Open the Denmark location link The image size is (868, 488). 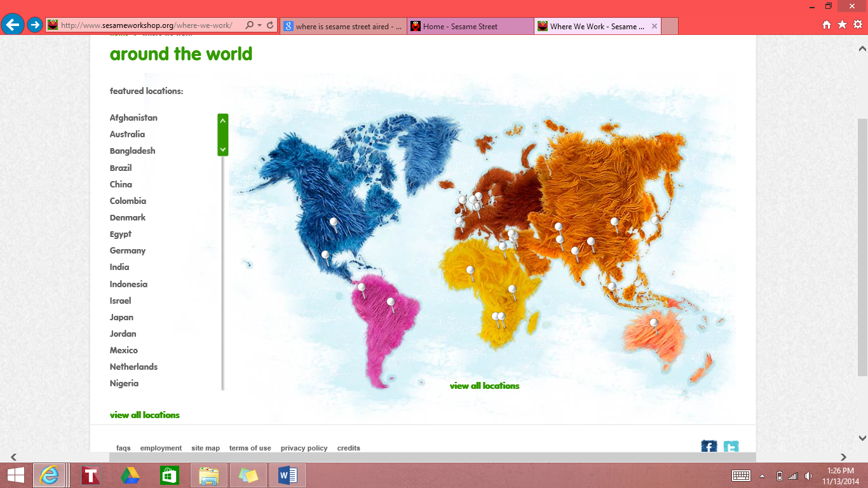click(128, 217)
